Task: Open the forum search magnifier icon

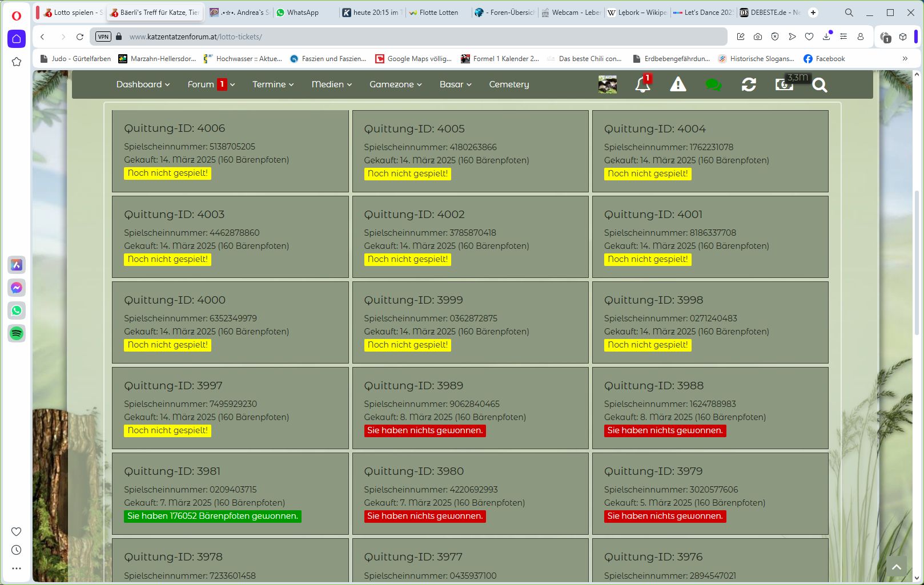Action: click(819, 85)
